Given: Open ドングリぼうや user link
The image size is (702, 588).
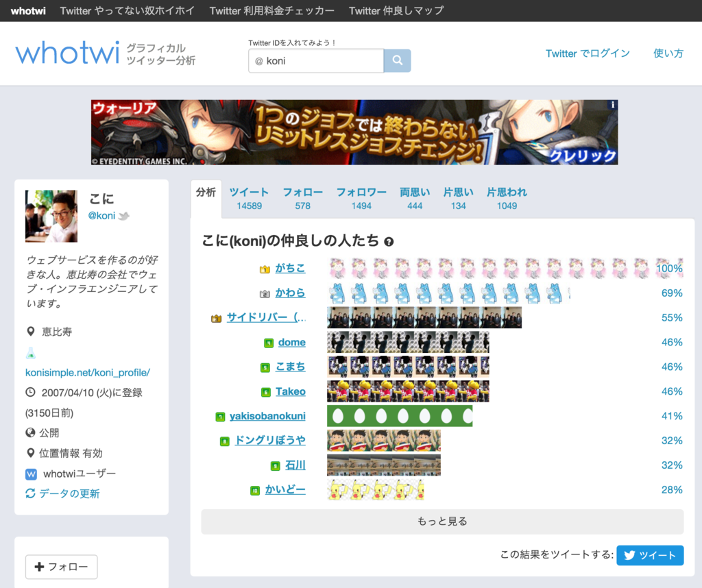Looking at the screenshot, I should [270, 441].
